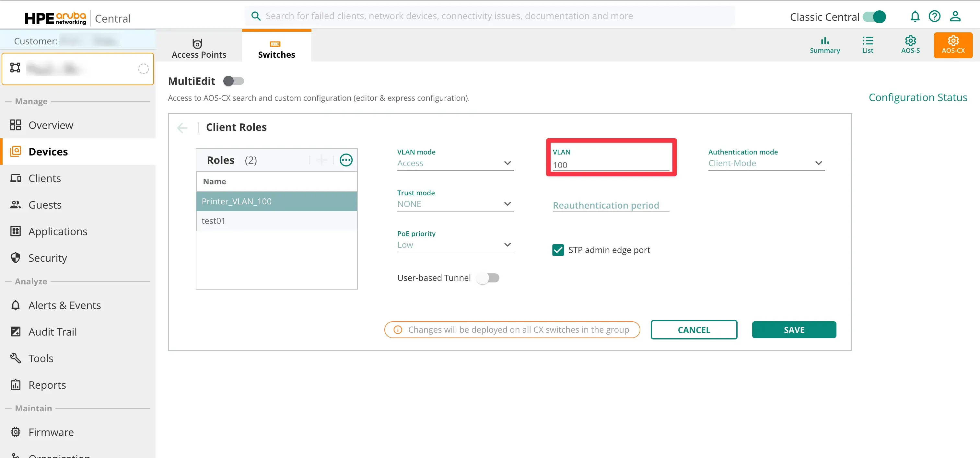The image size is (980, 458).
Task: Switch to the Access Points tab
Action: click(199, 48)
